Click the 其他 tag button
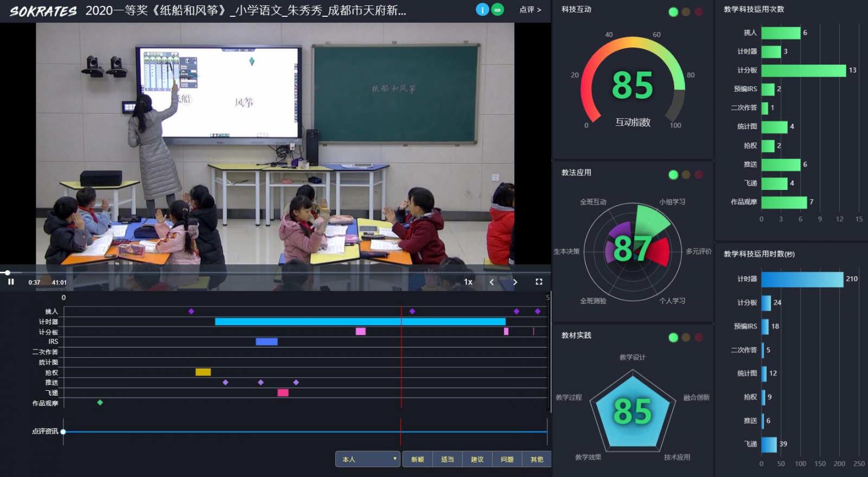 coord(537,459)
